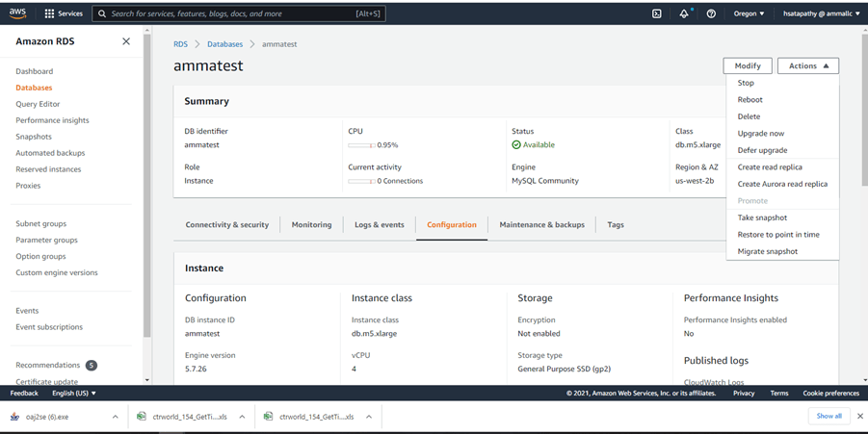The image size is (868, 434).
Task: Open the Maintenance & backups tab
Action: click(x=541, y=225)
